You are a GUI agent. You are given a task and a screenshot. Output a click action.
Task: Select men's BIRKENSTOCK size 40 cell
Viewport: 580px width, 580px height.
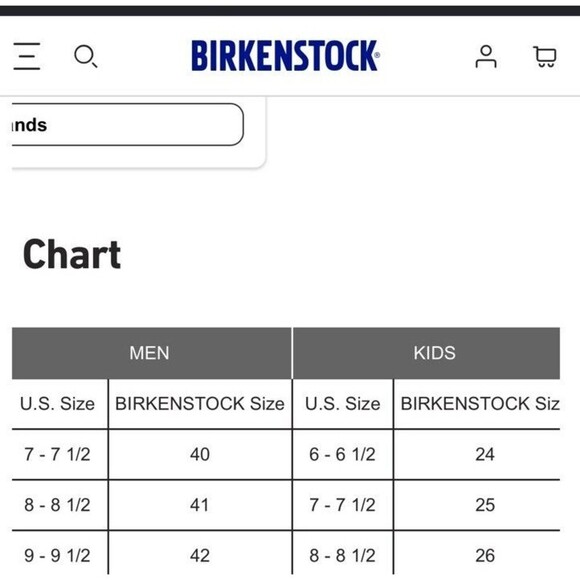point(200,454)
